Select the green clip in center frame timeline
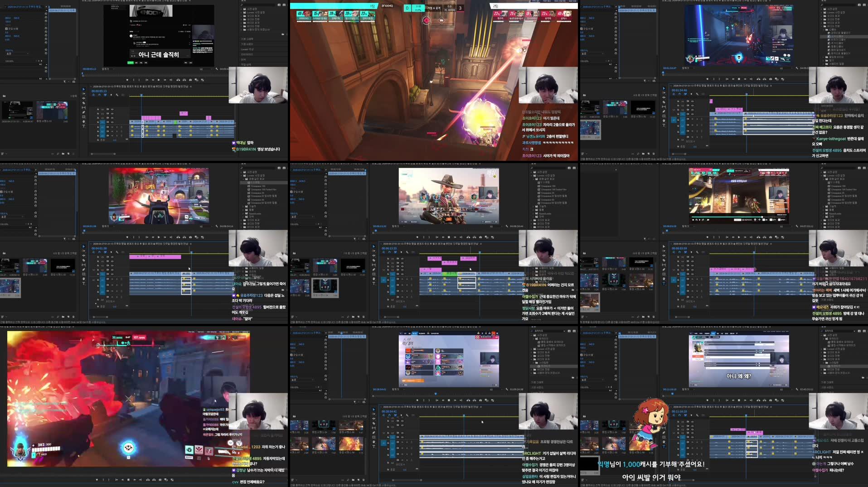Screen dimensions: 868x487 450,274
